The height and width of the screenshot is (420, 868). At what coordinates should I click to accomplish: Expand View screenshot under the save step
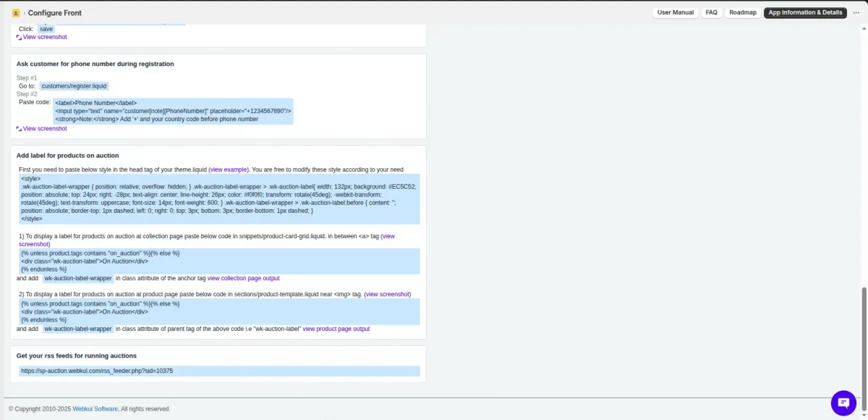click(x=45, y=37)
